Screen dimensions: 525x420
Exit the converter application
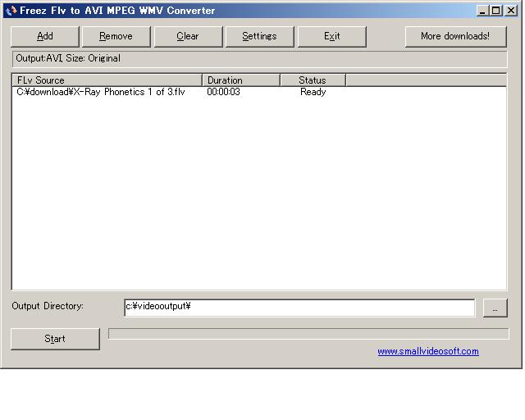(x=331, y=37)
